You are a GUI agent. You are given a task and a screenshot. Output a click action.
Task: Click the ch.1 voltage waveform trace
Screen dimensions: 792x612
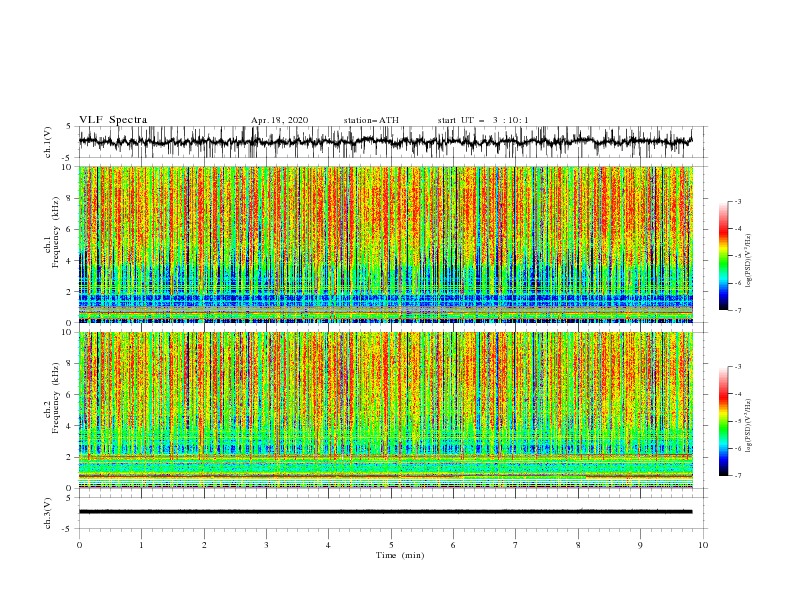tap(386, 141)
